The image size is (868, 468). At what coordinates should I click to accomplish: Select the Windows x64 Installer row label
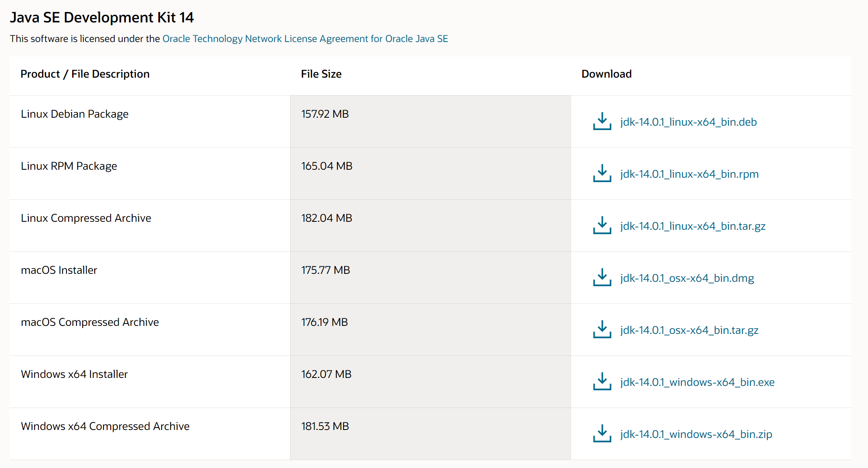point(74,374)
